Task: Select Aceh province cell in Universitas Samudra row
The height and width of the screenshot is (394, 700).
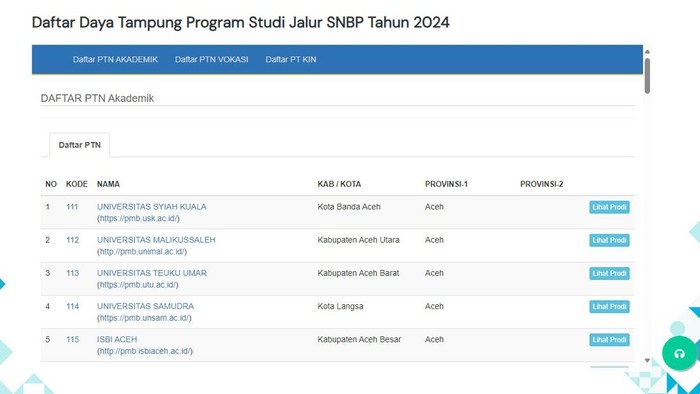Action: (434, 306)
